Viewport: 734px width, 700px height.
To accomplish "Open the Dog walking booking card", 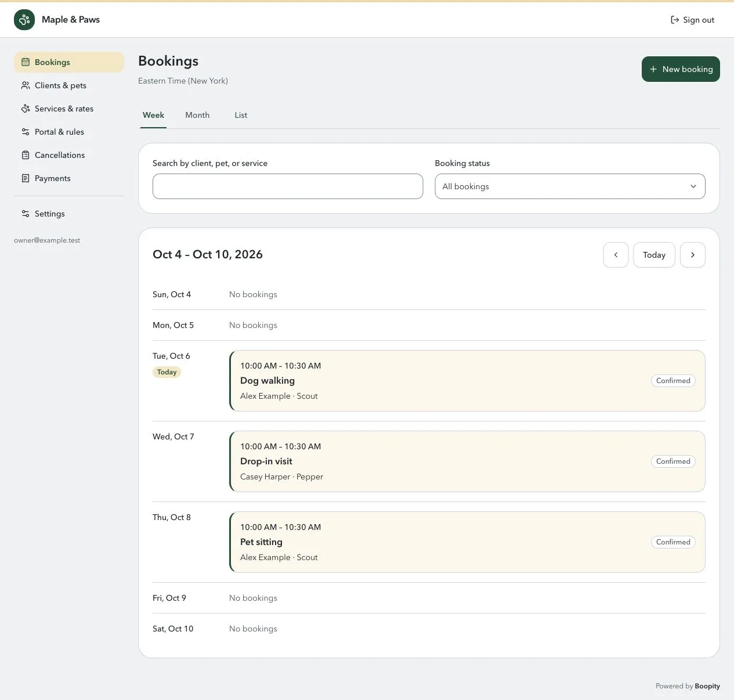I will [x=467, y=381].
